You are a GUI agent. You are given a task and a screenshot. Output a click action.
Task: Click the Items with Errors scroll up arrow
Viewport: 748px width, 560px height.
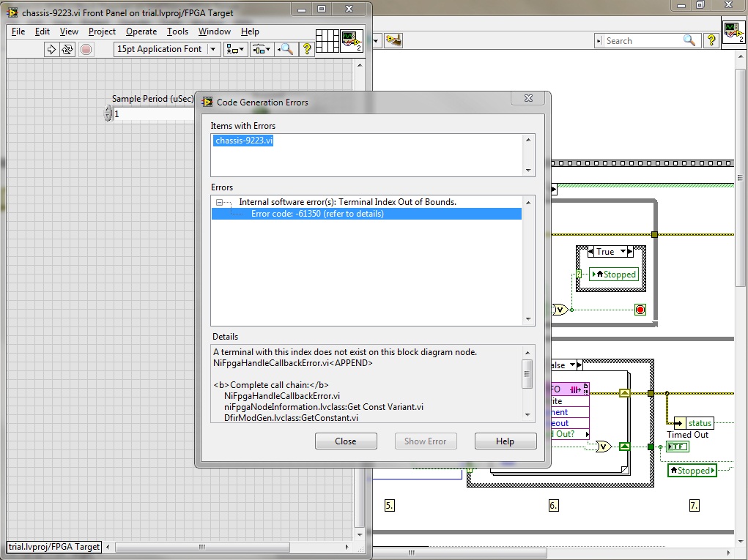528,140
